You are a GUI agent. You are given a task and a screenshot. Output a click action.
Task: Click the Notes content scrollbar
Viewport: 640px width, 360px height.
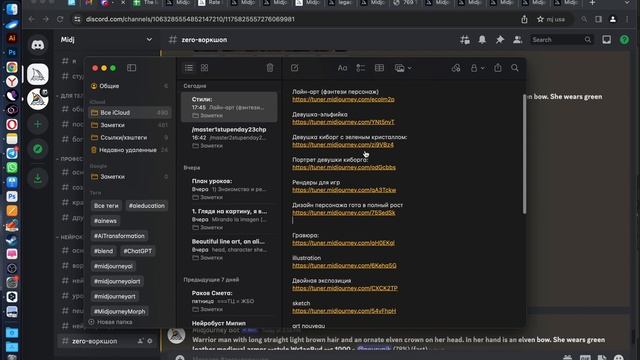524,154
